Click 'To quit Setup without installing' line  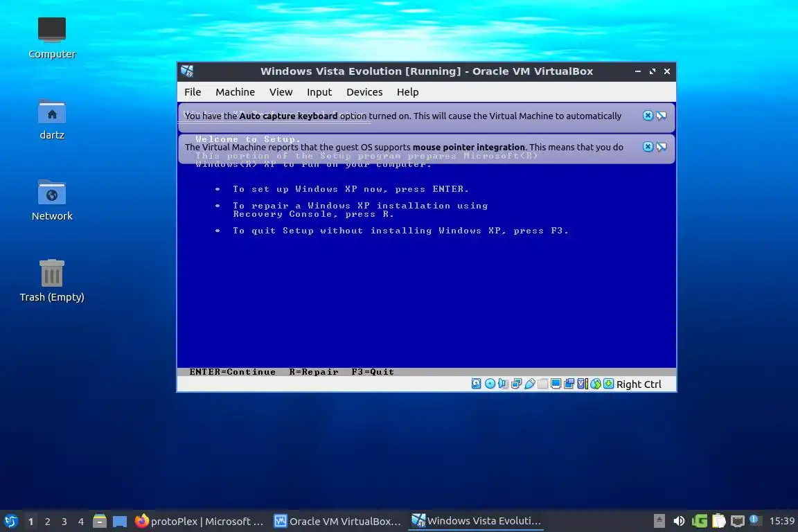pyautogui.click(x=400, y=231)
